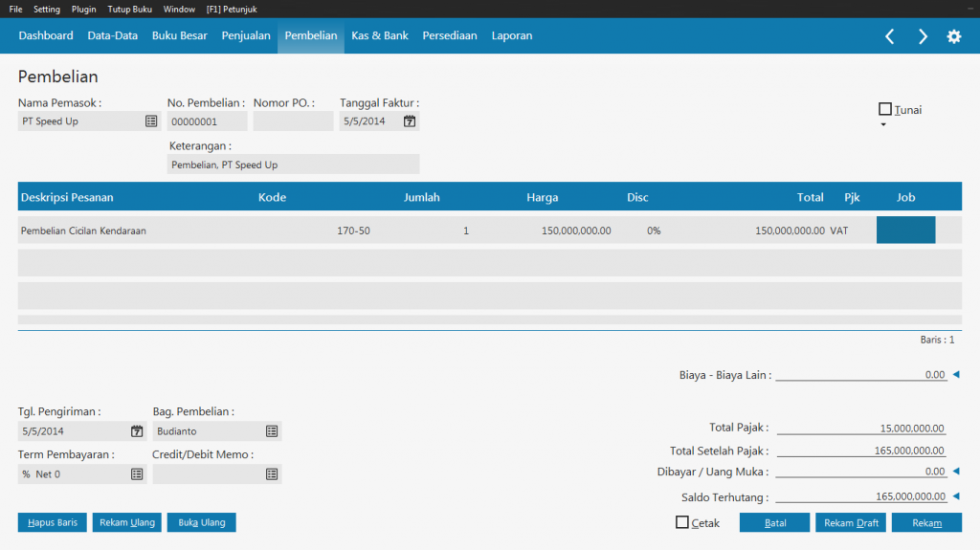980x550 pixels.
Task: Open list icon in Credit/Debit Memo field
Action: (x=272, y=473)
